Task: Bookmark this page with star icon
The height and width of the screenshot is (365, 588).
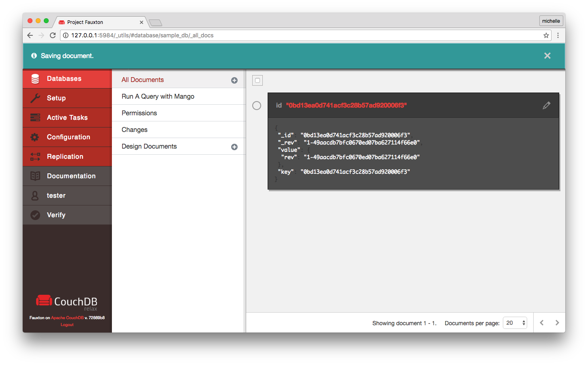Action: tap(546, 35)
